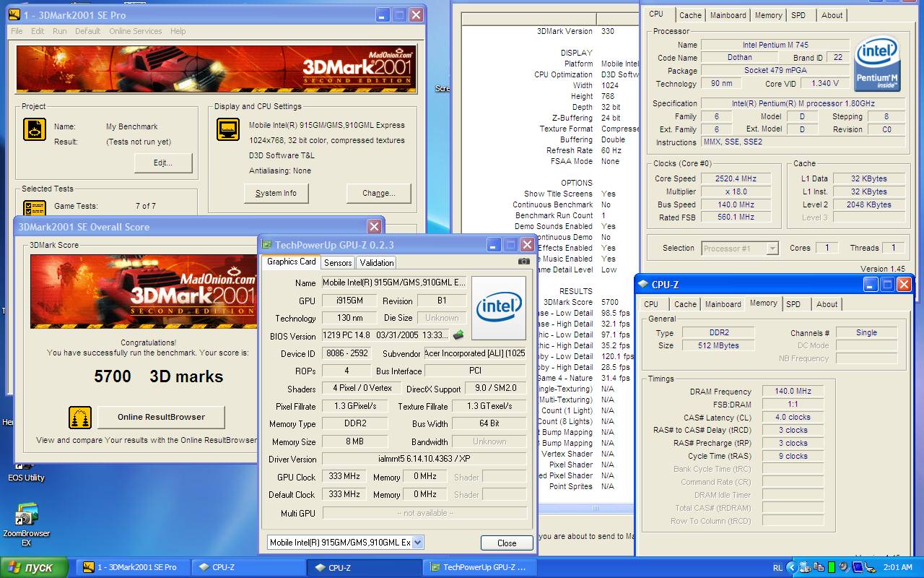Click the Close button in GPU-Z
The width and height of the screenshot is (924, 578).
coord(507,543)
